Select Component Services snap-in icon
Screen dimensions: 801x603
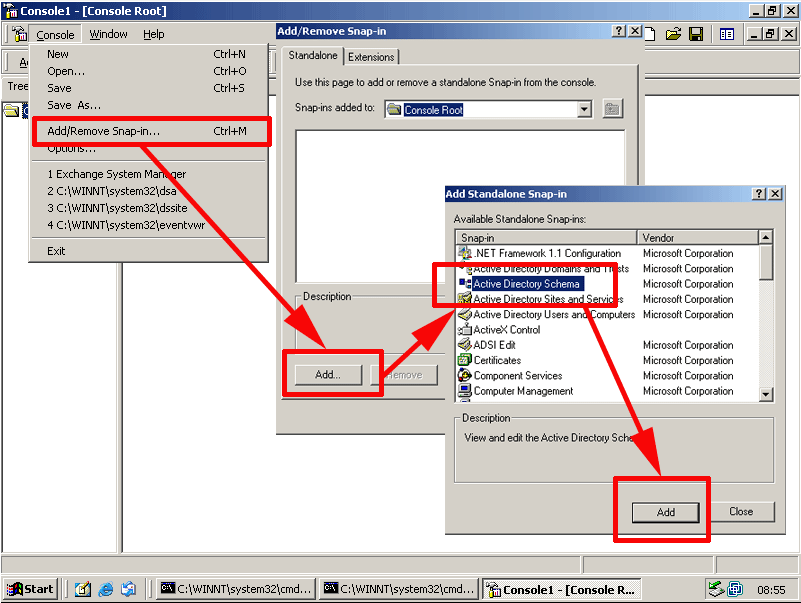click(464, 376)
